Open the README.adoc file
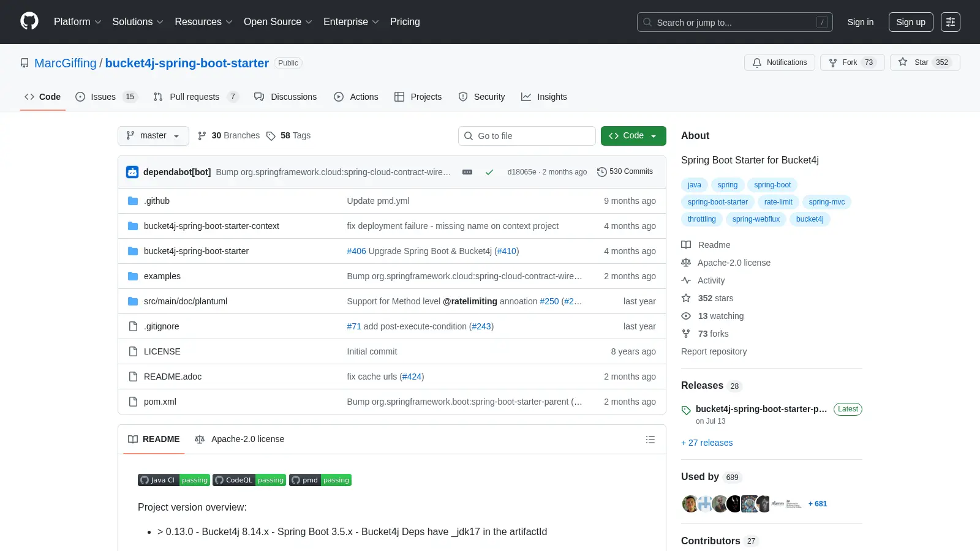Screen dimensions: 980x551 173,377
